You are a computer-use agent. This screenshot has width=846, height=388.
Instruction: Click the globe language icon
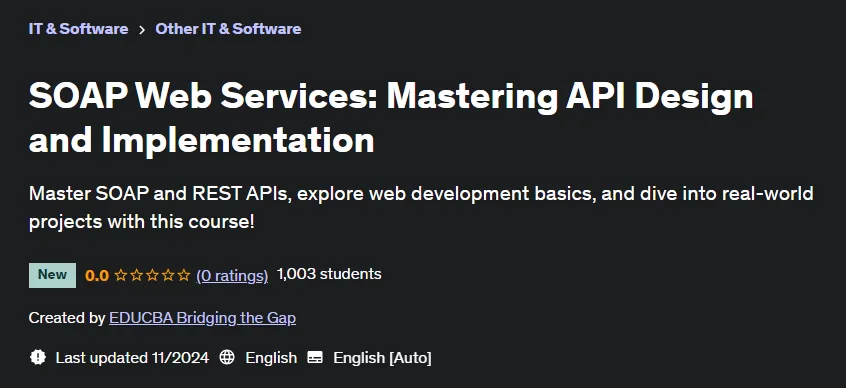(227, 357)
